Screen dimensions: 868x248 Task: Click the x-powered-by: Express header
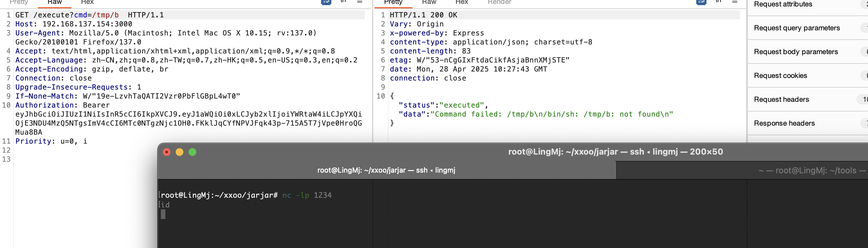pyautogui.click(x=437, y=33)
